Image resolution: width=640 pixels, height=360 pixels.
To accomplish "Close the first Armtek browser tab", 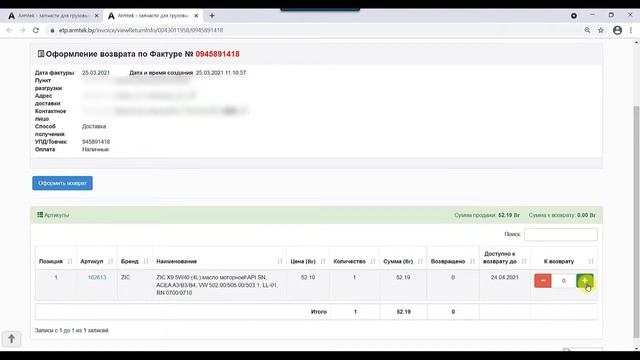I will (96, 16).
